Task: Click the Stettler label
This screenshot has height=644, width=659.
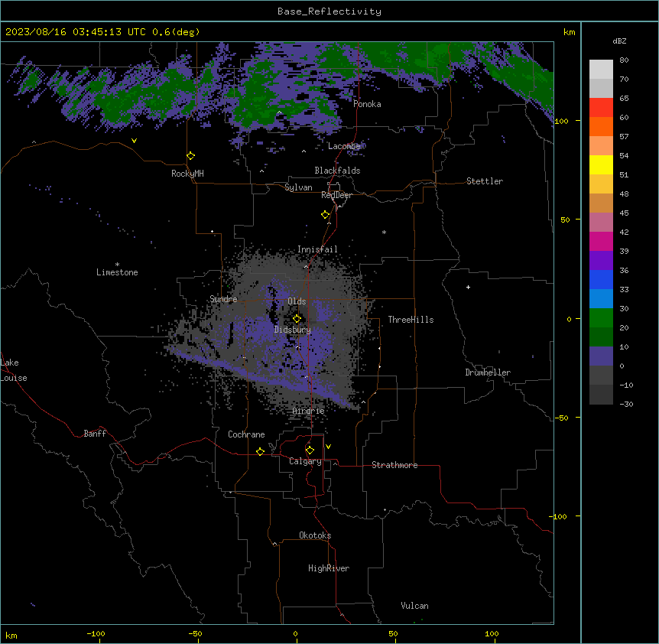Action: pos(485,181)
